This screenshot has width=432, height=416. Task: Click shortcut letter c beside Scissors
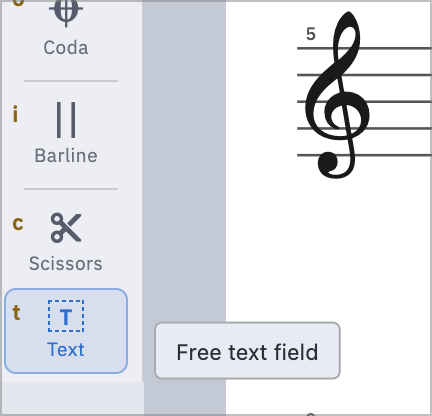click(x=18, y=224)
